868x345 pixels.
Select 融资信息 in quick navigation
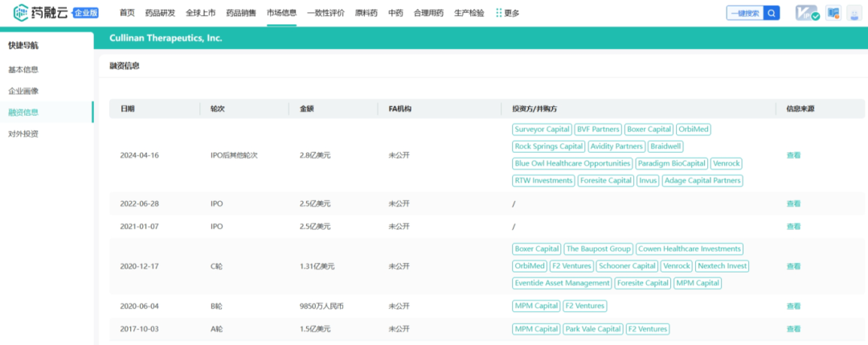point(23,113)
